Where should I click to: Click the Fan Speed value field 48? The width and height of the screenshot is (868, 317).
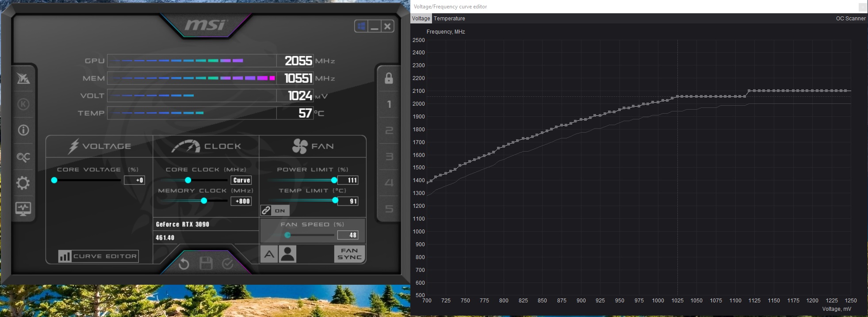(348, 235)
